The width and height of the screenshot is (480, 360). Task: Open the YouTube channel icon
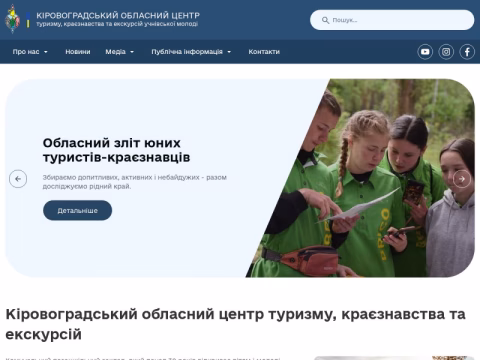(425, 52)
